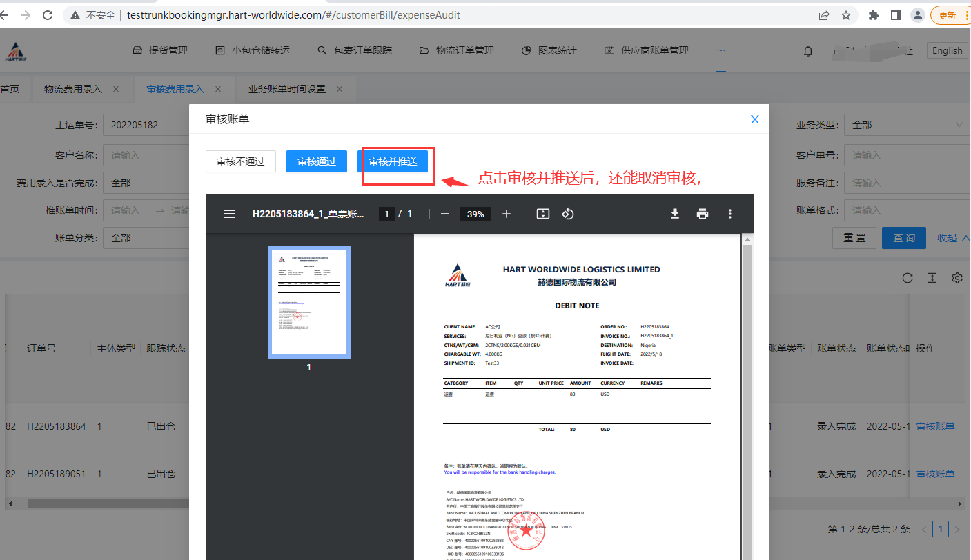Open the top navigation overflow ellipsis menu
Viewport: 971px width, 560px height.
[x=721, y=50]
